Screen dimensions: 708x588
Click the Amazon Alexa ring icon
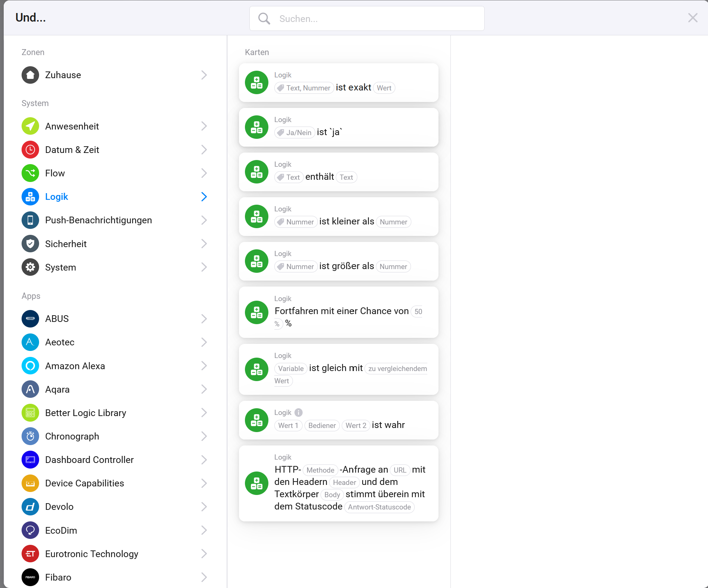point(30,366)
